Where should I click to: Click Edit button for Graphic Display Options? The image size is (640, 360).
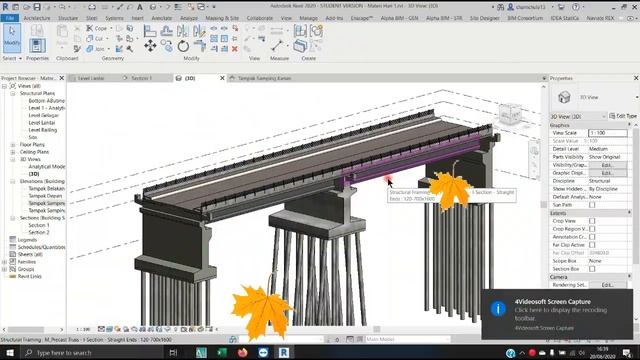(607, 173)
